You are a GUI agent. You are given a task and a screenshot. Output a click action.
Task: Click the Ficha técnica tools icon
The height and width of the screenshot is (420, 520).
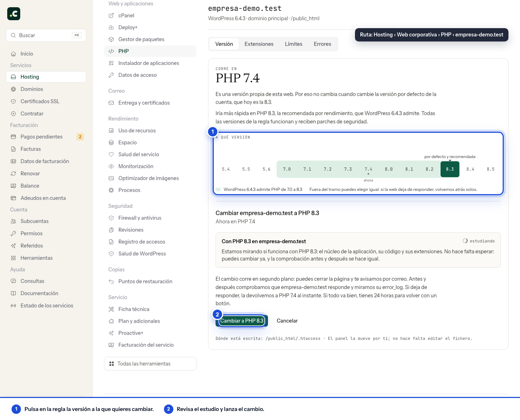click(111, 309)
